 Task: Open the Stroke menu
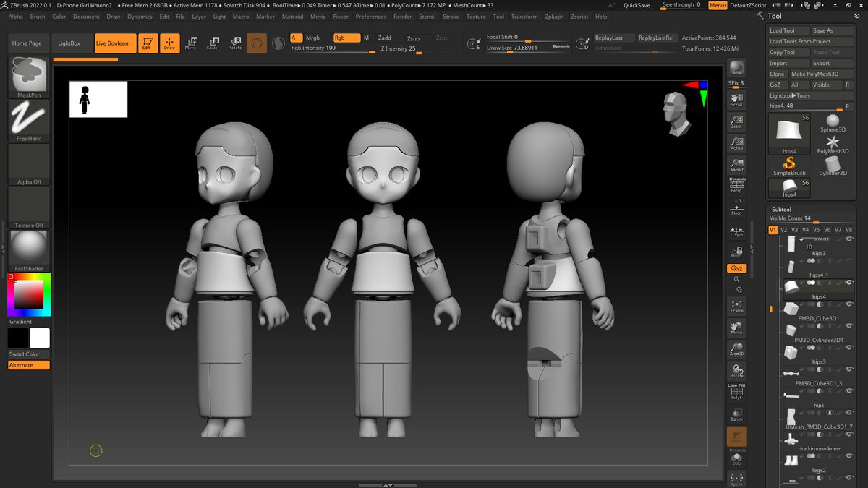point(451,16)
